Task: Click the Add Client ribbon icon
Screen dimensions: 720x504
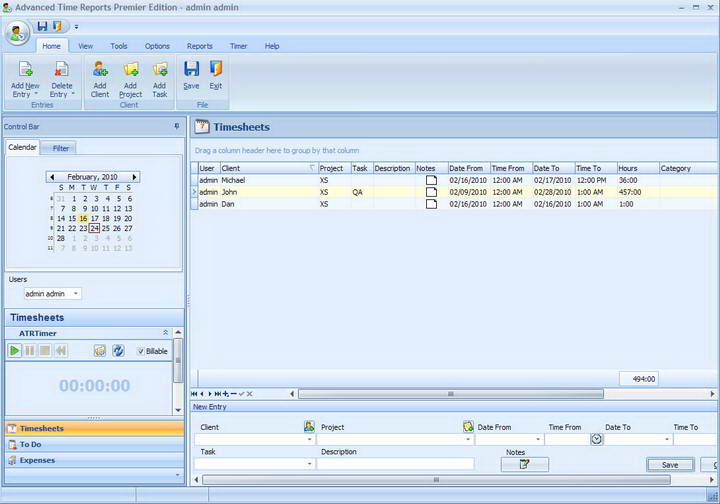Action: click(100, 69)
